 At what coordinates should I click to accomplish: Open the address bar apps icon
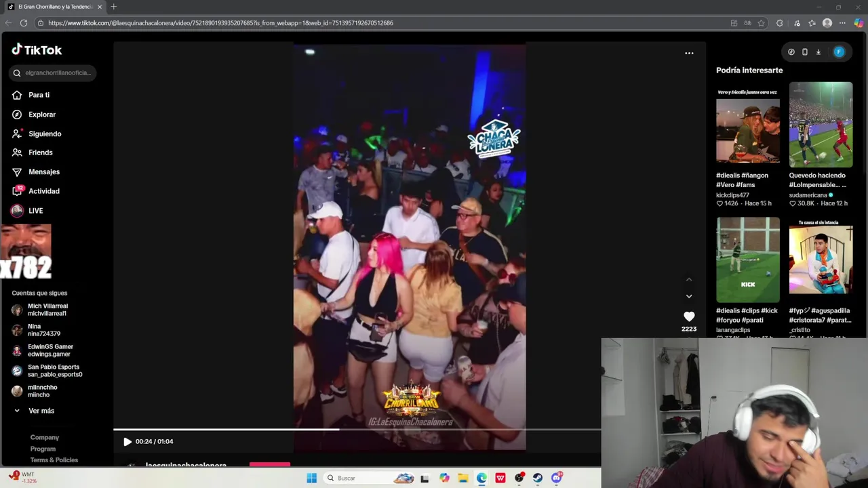tap(734, 23)
